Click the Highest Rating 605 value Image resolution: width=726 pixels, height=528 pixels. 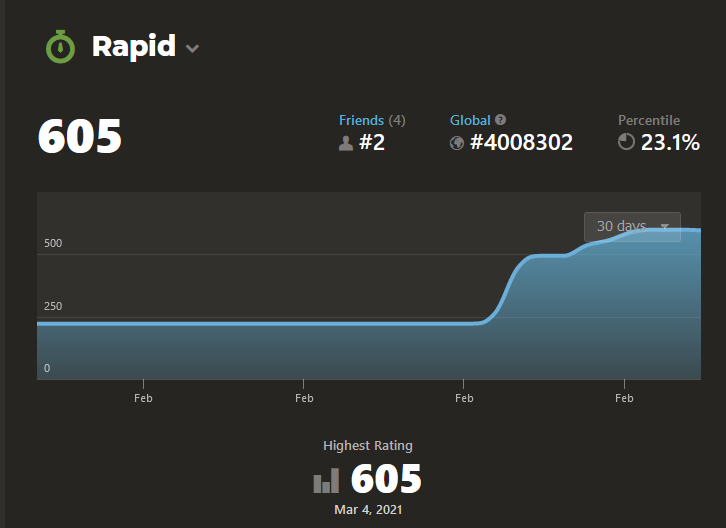tap(386, 479)
